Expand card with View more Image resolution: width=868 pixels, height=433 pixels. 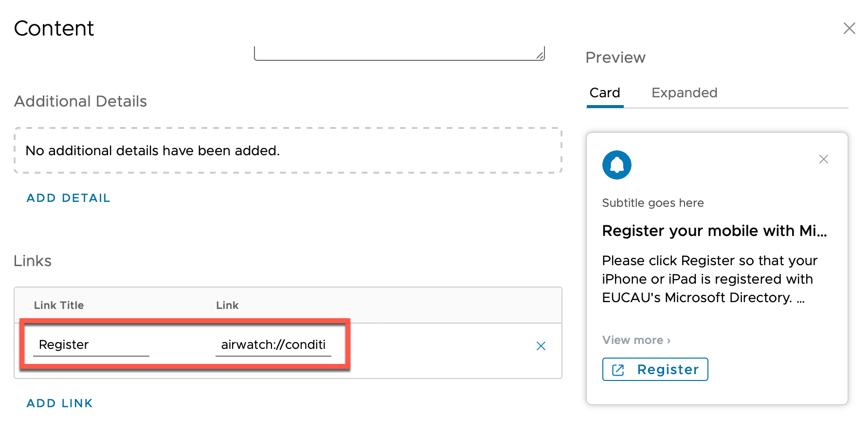(636, 340)
